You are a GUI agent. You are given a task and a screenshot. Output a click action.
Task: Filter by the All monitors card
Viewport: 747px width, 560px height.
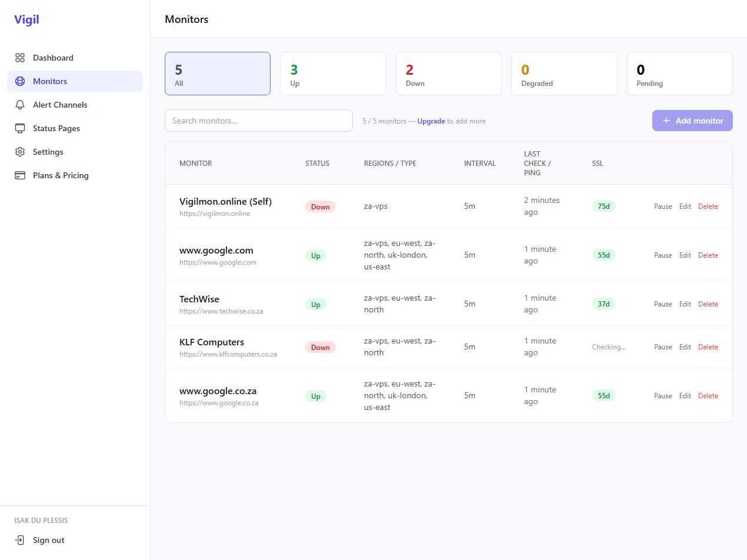218,74
